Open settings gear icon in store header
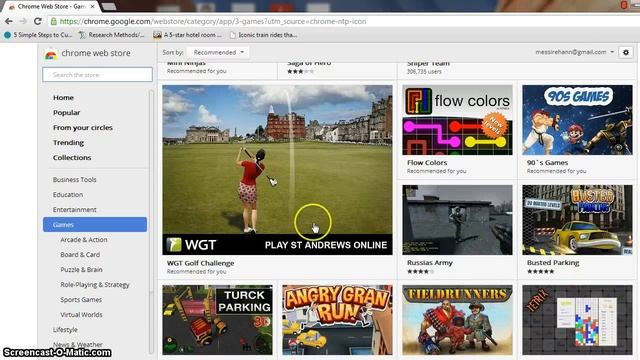This screenshot has width=640, height=360. (x=626, y=52)
